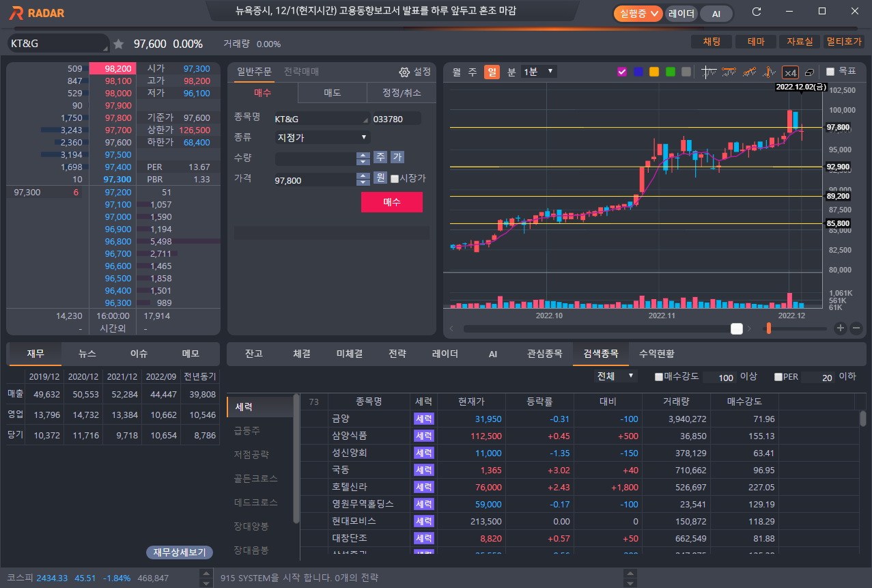Add KT&G to favorites with star icon

(x=119, y=44)
